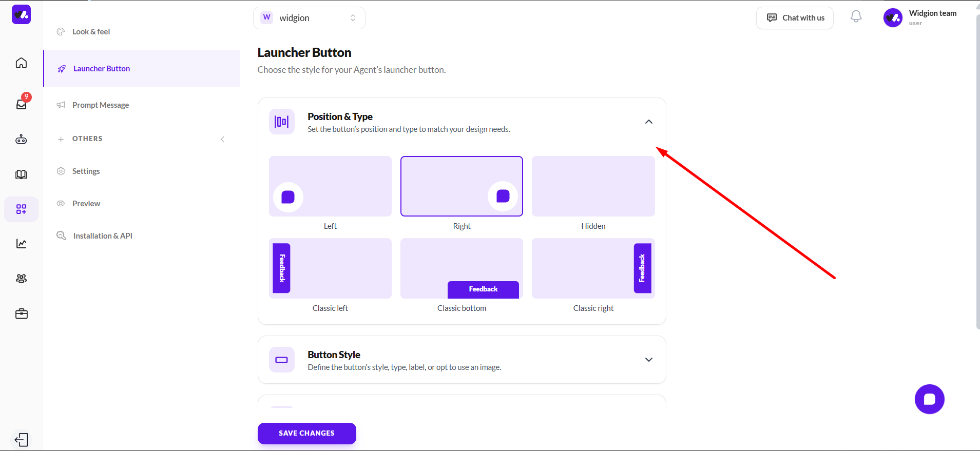Select the Classic right thumbnail
980x451 pixels.
(593, 268)
